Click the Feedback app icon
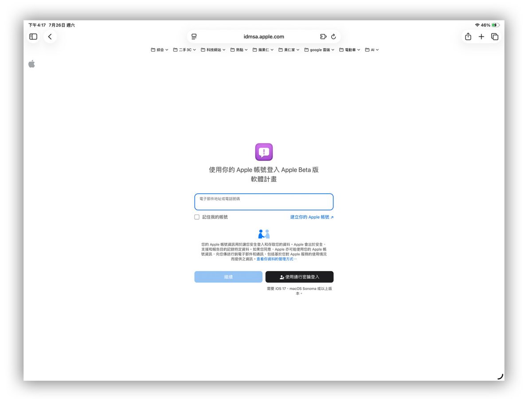The image size is (532, 399). pyautogui.click(x=264, y=152)
